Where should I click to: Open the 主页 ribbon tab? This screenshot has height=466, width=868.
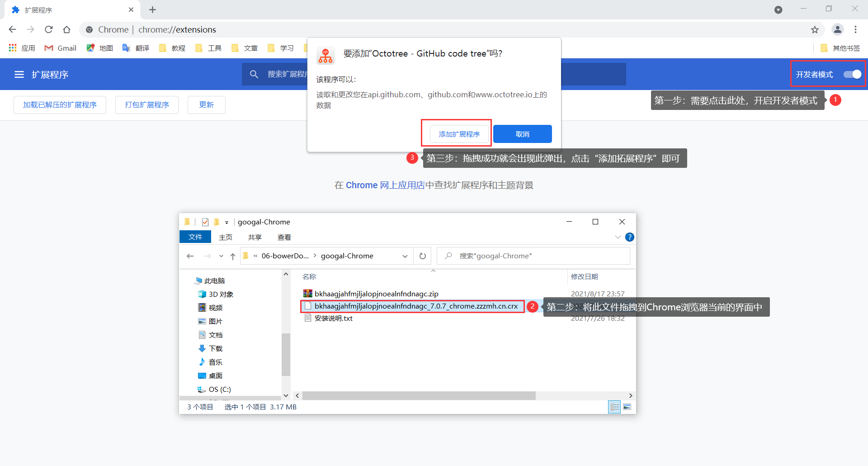226,237
